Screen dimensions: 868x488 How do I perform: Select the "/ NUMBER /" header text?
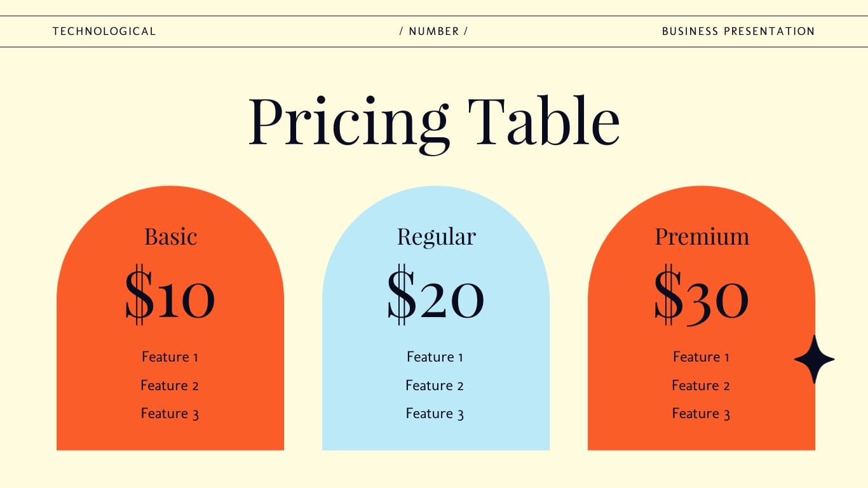pos(434,31)
